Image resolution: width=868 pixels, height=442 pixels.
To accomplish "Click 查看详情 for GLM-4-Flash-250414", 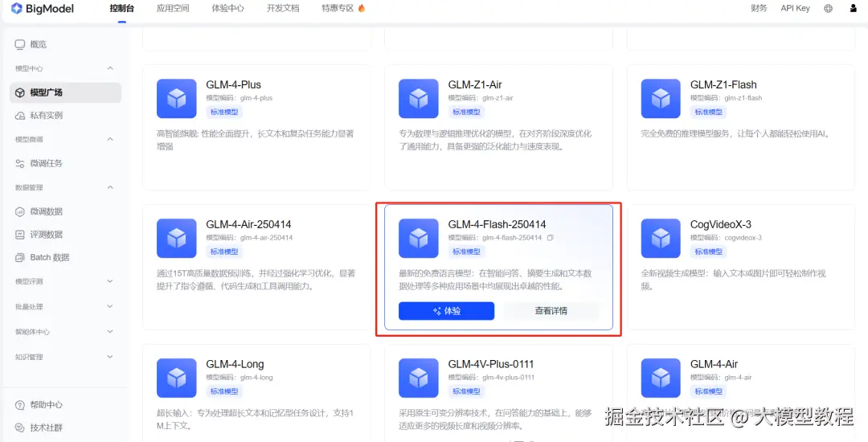I will click(551, 311).
